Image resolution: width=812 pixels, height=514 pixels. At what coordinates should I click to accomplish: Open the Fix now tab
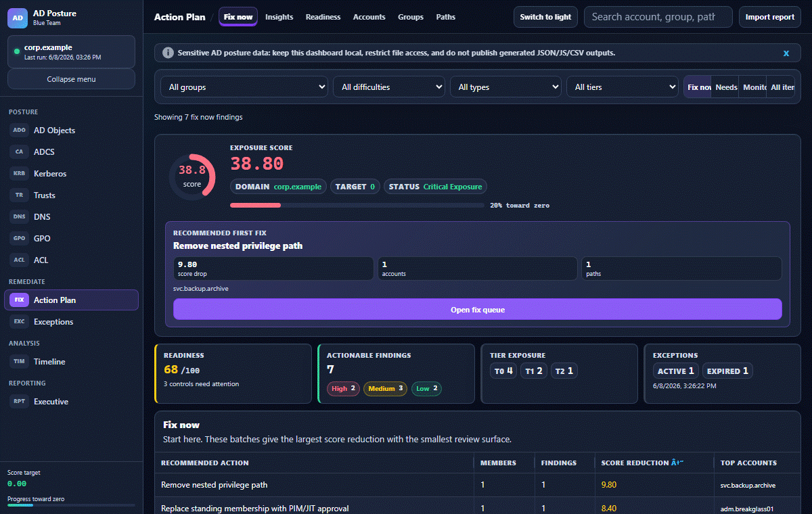[x=238, y=17]
